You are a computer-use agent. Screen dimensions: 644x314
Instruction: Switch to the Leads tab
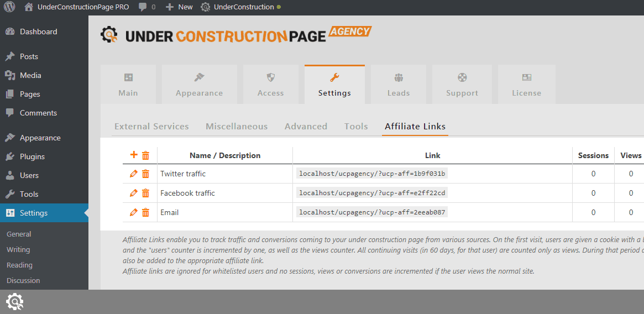point(398,85)
